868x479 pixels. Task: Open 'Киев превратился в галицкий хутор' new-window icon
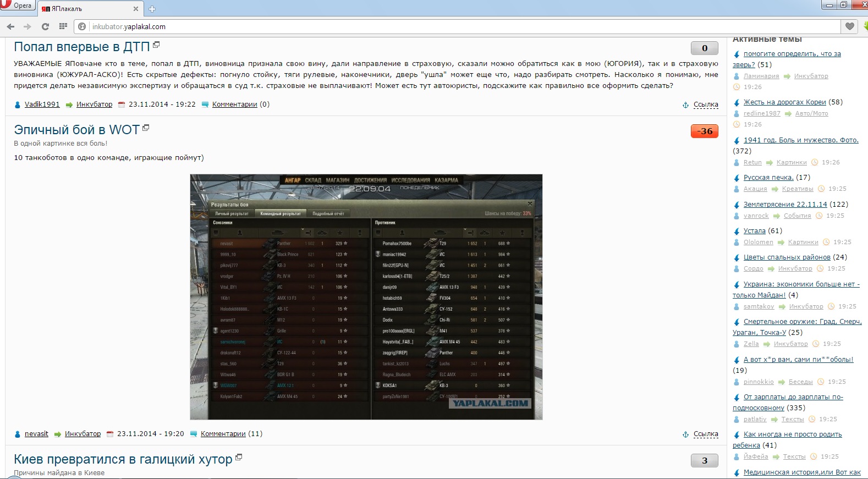coord(239,457)
